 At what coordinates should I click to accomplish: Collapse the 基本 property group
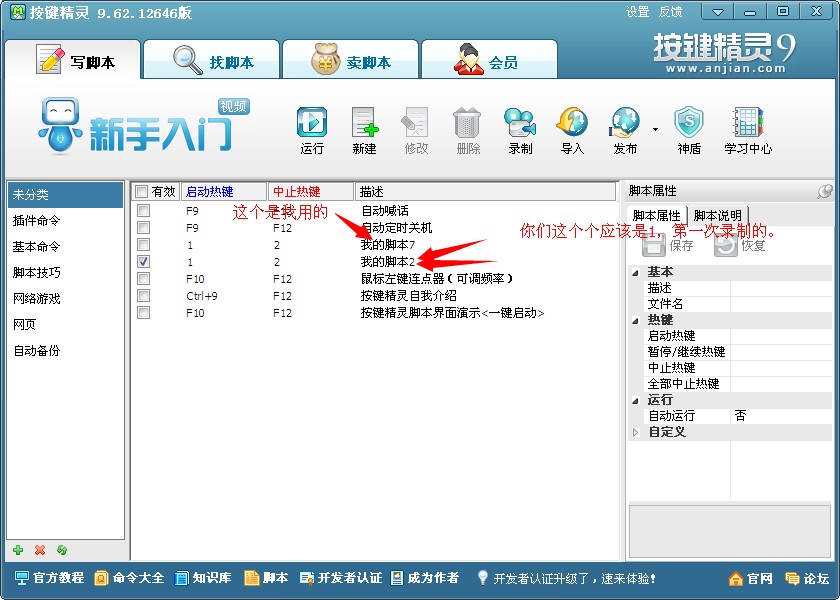635,273
